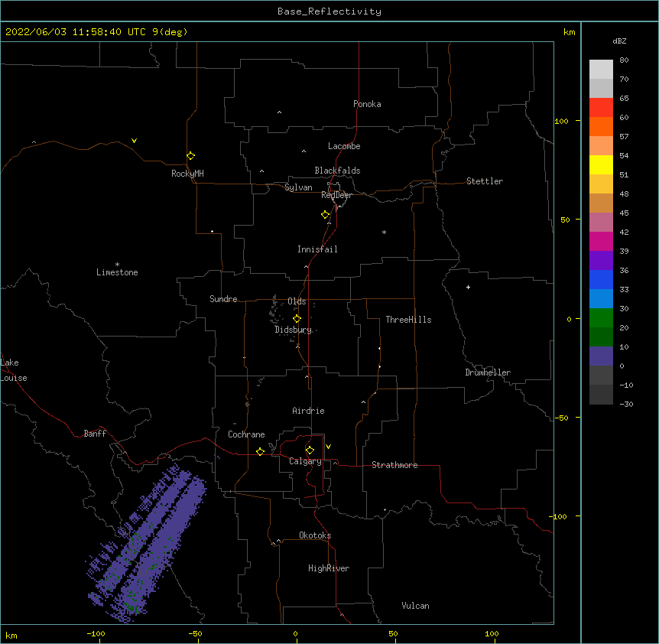Click the Drumheller town label
Image resolution: width=659 pixels, height=644 pixels.
[x=488, y=372]
